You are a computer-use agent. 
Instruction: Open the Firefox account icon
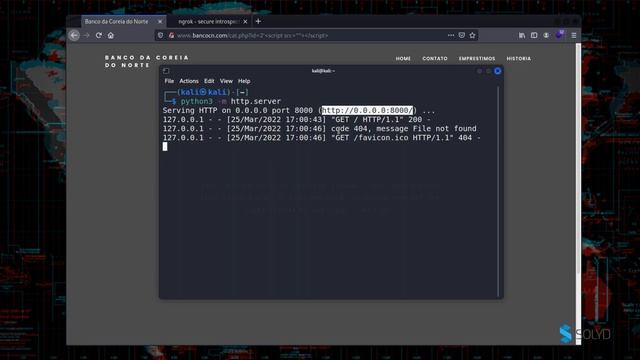tap(546, 36)
